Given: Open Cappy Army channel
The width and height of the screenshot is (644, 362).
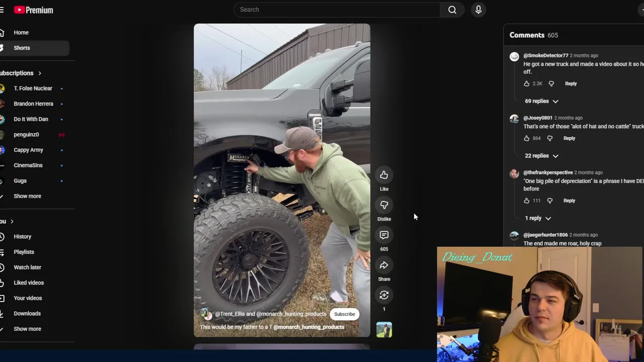Looking at the screenshot, I should click(x=28, y=150).
